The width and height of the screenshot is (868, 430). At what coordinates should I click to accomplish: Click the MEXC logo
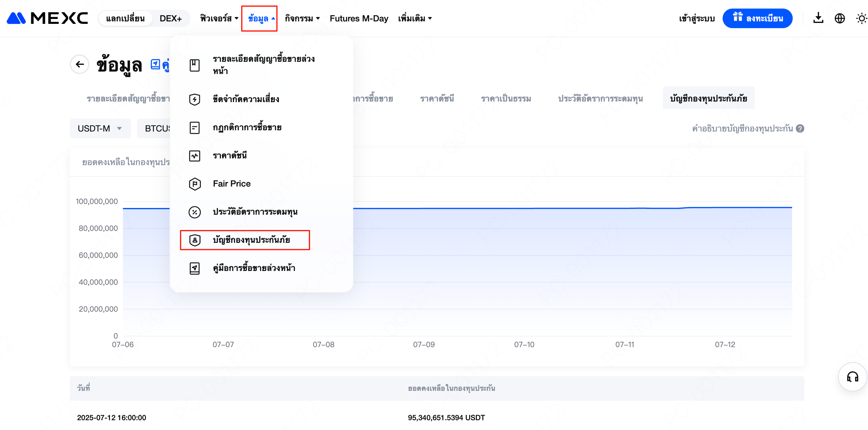coord(47,18)
